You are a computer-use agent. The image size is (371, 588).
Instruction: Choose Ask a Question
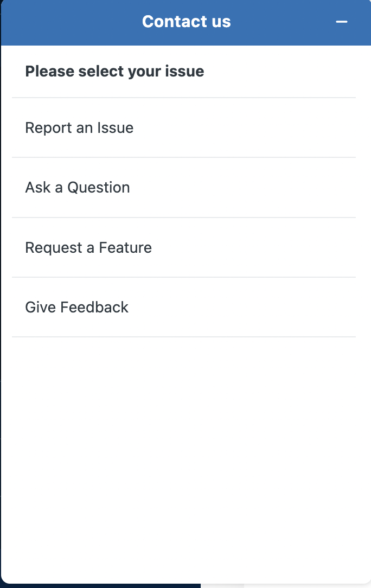184,188
